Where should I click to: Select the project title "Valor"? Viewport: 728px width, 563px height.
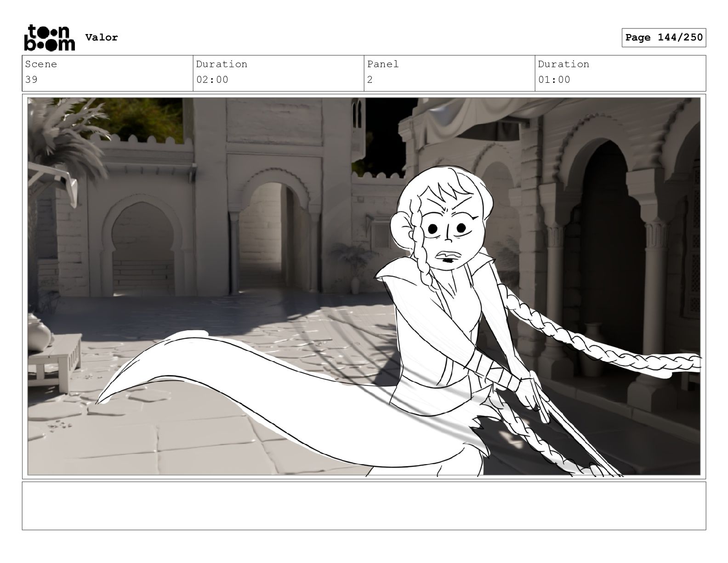pos(102,38)
